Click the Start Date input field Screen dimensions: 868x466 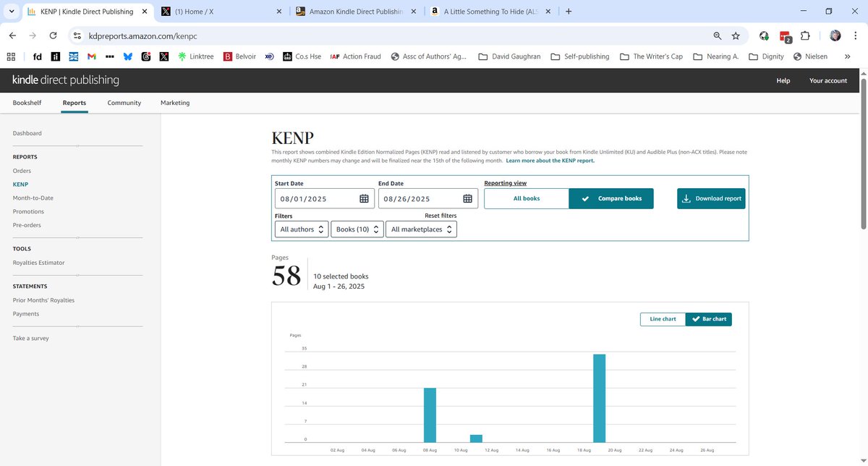tap(323, 198)
